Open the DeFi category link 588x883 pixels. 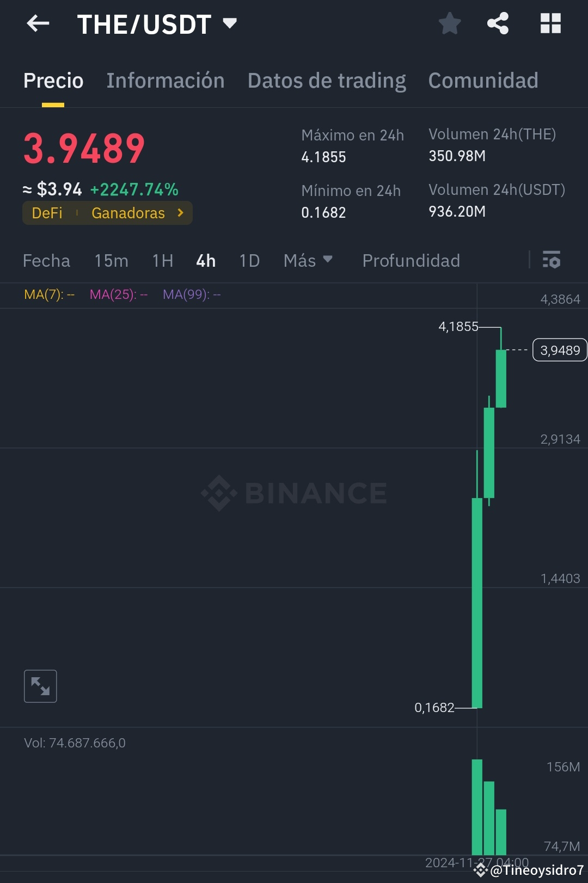point(46,213)
